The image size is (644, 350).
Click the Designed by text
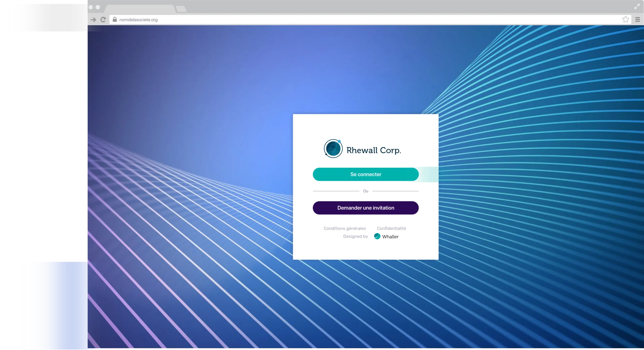coord(355,236)
